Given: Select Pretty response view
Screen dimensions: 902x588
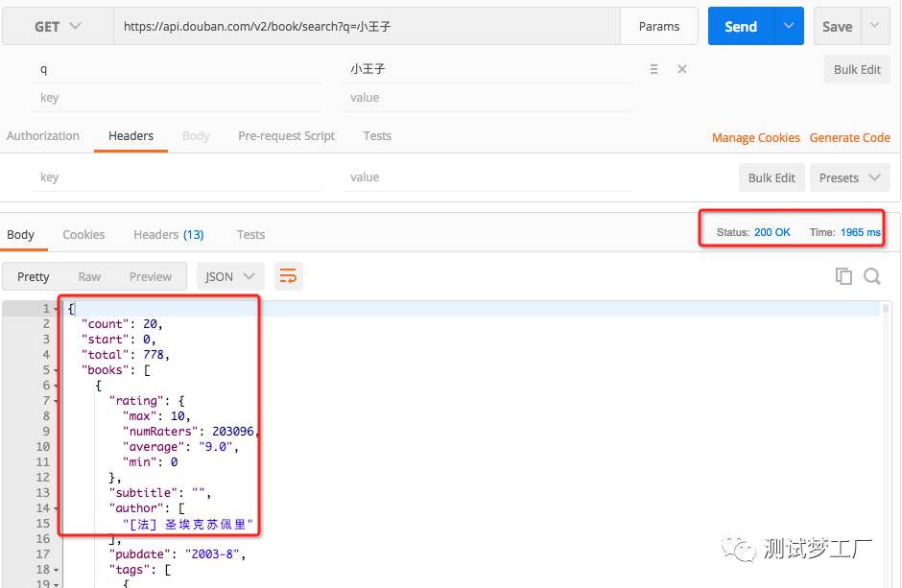Looking at the screenshot, I should coord(33,277).
